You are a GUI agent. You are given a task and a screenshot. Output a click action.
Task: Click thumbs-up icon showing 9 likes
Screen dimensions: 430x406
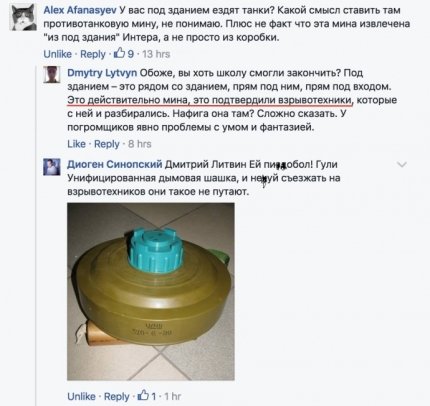120,53
